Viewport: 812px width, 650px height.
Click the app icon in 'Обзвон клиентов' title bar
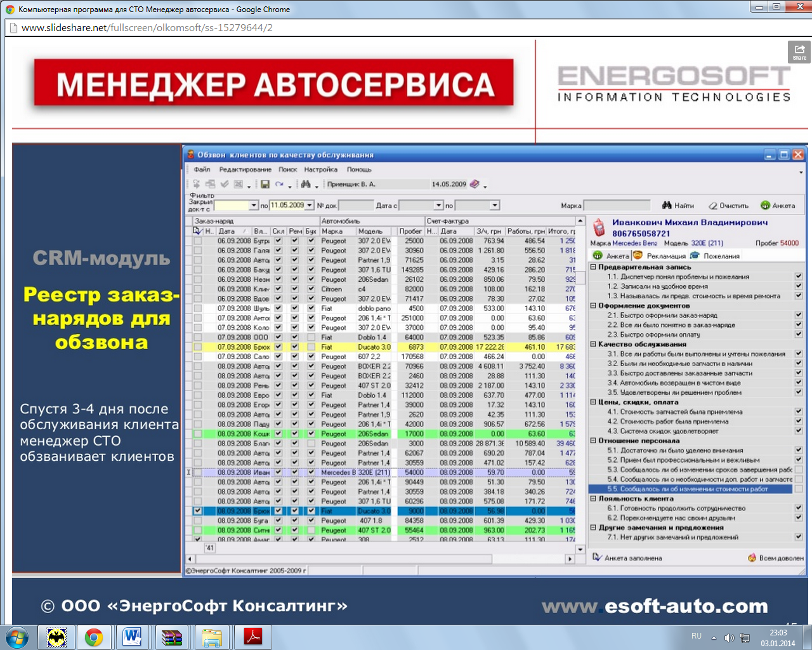[190, 154]
